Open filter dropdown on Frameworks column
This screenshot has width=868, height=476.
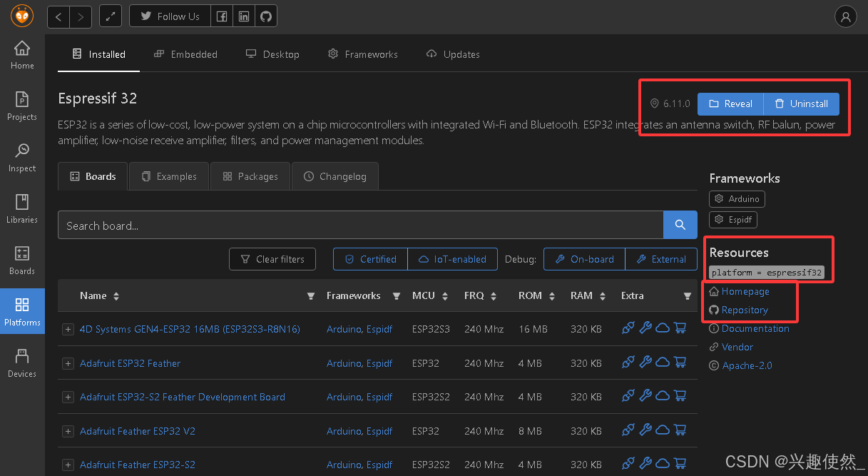(396, 295)
